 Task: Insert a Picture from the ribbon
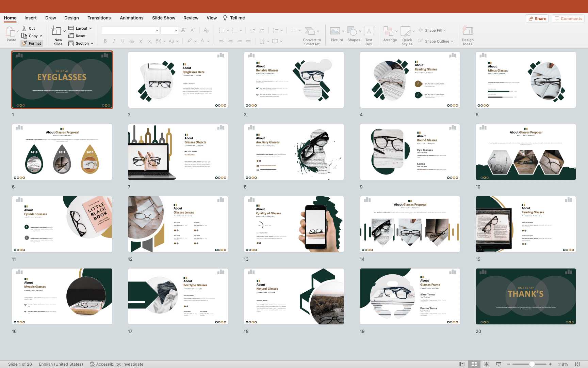click(x=335, y=32)
